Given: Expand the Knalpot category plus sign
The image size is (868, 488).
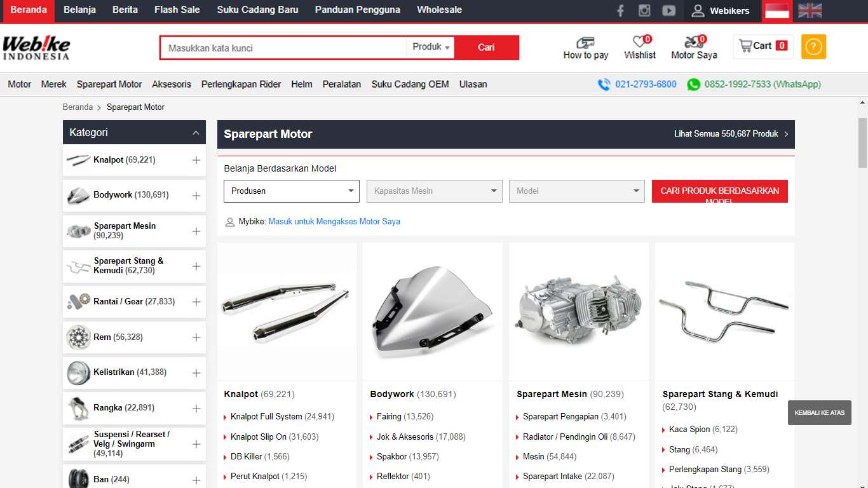Looking at the screenshot, I should coord(196,161).
